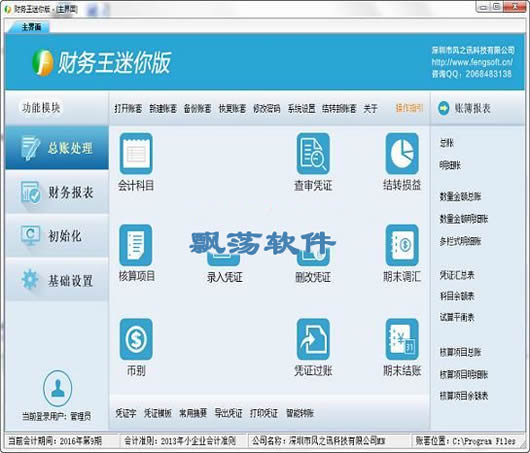Switch to the 主界面 tab
Image resolution: width=530 pixels, height=453 pixels.
pyautogui.click(x=31, y=27)
